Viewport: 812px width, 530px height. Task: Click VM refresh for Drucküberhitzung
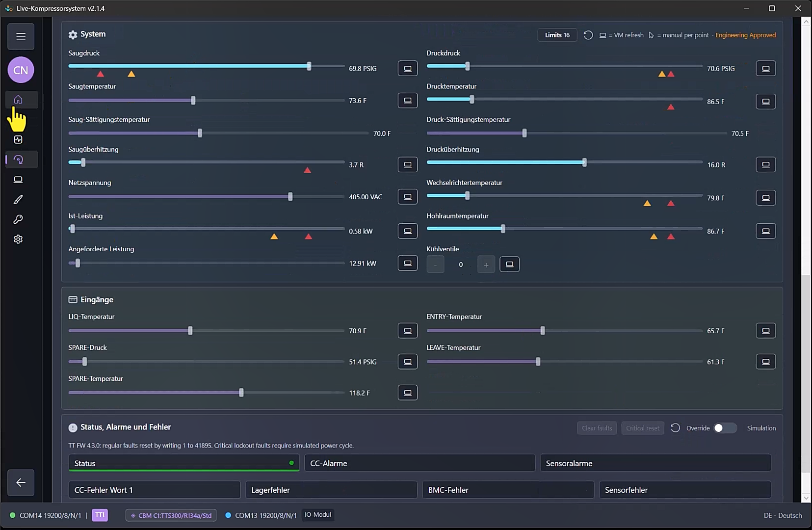[766, 164]
